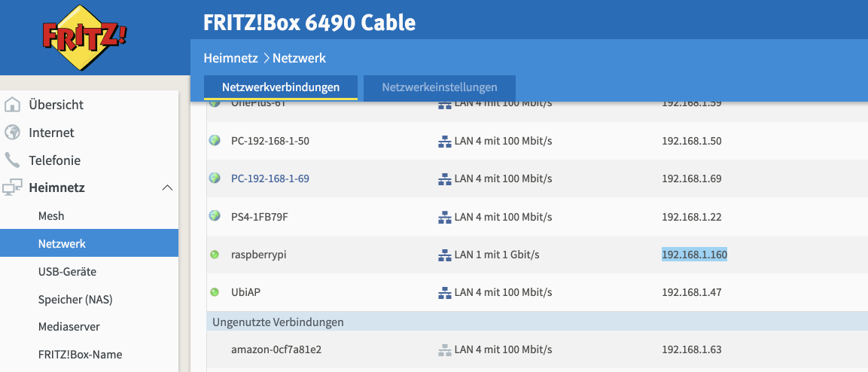
Task: Collapse the Heimnetz menu chevron
Action: coord(167,188)
